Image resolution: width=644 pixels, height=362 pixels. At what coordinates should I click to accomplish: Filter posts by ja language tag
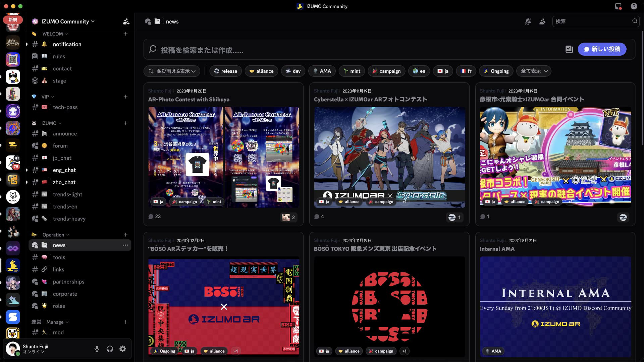(x=443, y=71)
